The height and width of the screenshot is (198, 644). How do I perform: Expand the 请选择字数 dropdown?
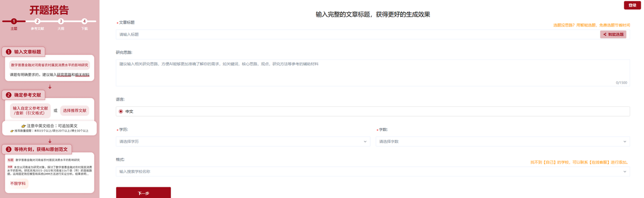click(x=502, y=141)
